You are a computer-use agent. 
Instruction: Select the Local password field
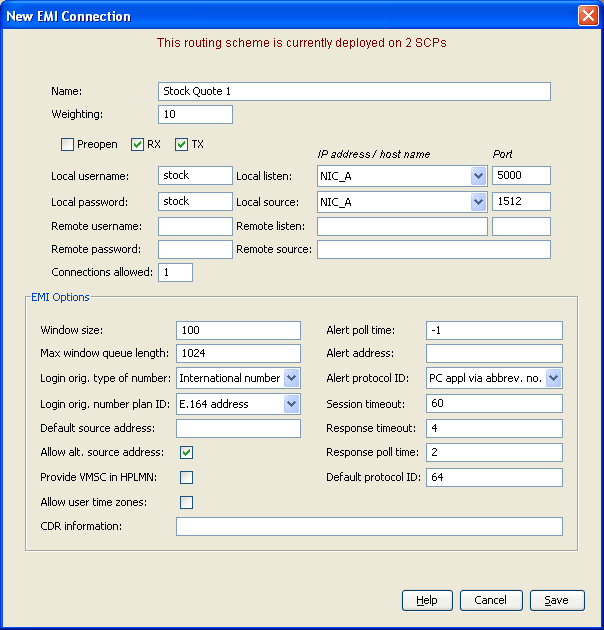pos(195,201)
